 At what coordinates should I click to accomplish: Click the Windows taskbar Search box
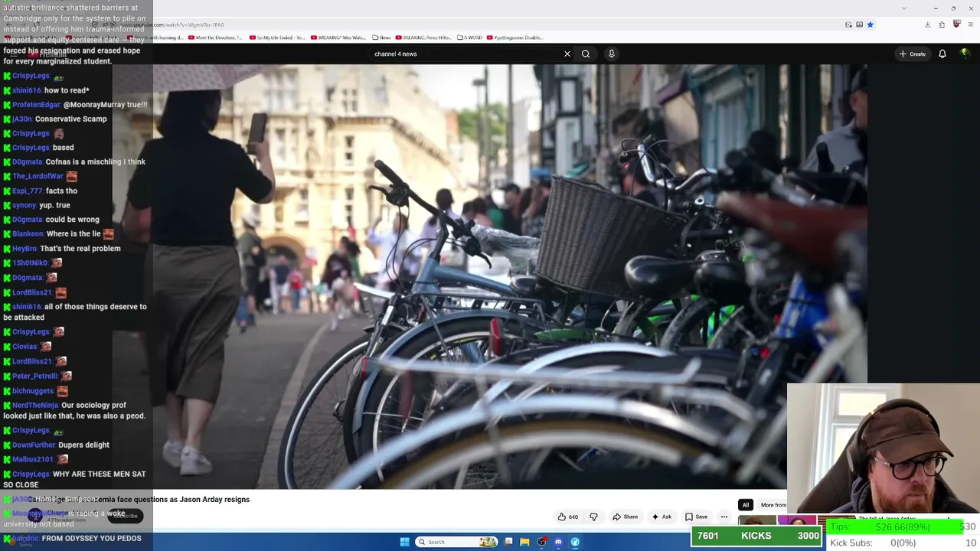[456, 542]
